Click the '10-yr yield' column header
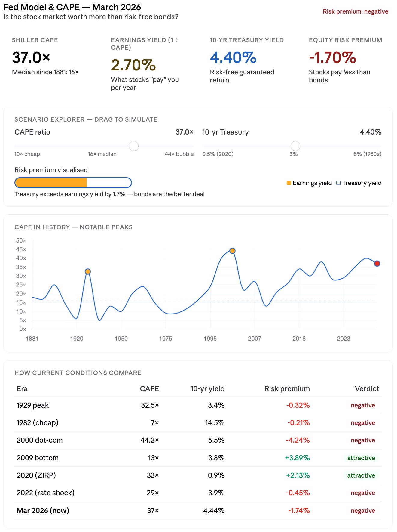 tap(207, 388)
